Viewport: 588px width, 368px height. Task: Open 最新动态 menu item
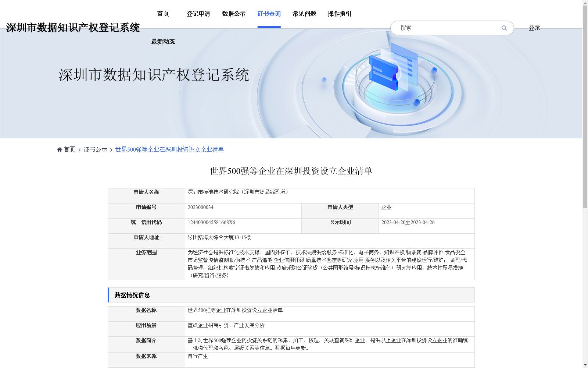pyautogui.click(x=163, y=42)
